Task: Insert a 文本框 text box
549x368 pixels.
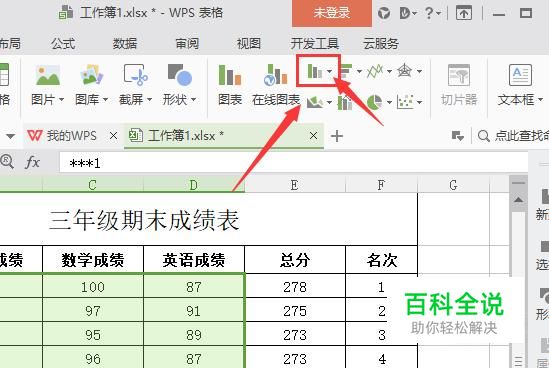Action: pos(520,75)
